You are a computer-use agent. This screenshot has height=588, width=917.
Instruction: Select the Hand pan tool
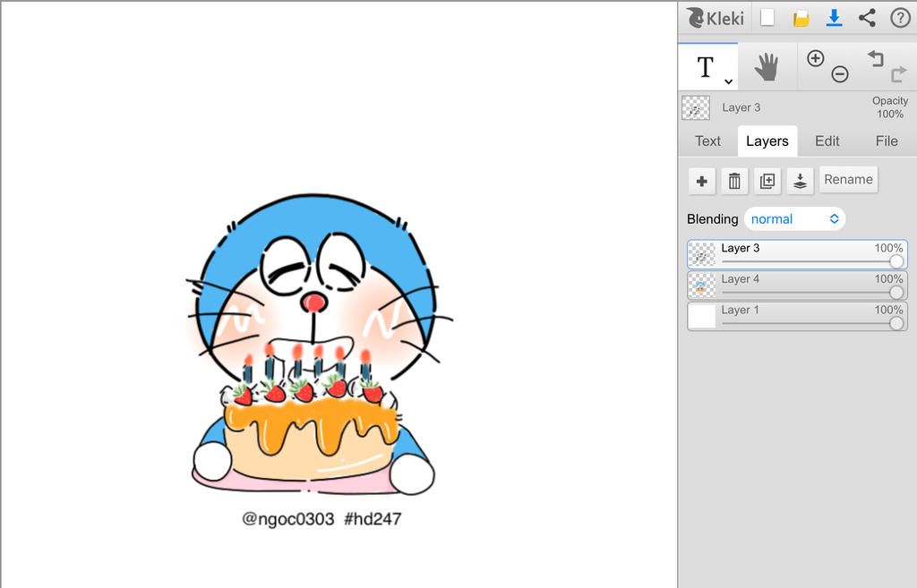click(767, 66)
